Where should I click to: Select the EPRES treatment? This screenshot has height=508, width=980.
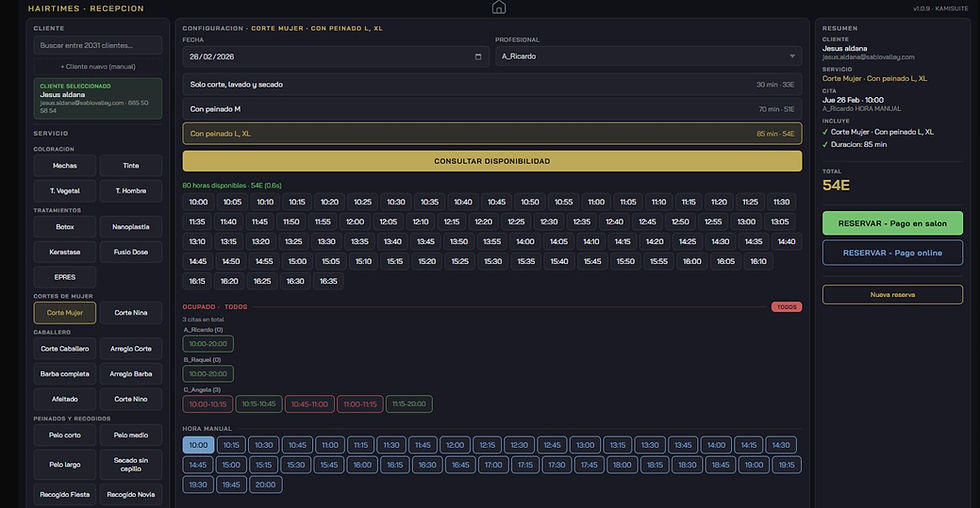click(x=65, y=277)
